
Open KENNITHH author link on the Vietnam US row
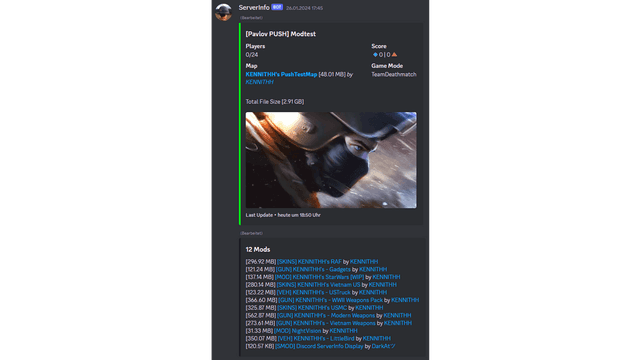pos(382,285)
